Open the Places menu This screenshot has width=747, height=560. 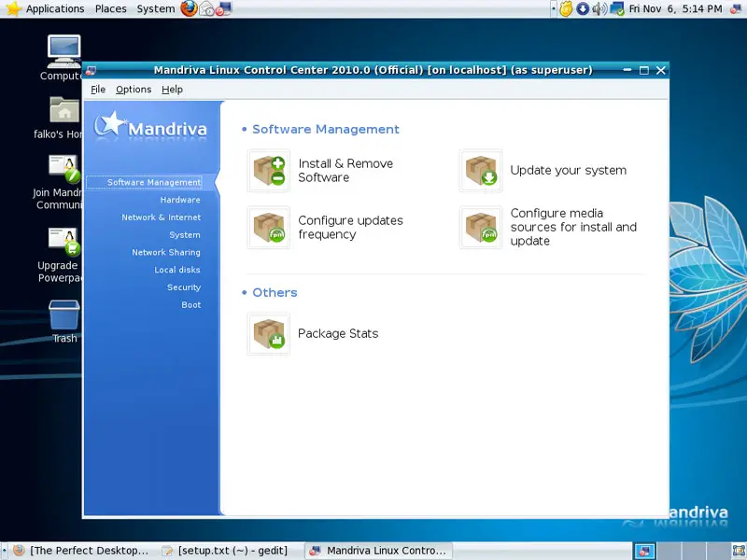[110, 8]
